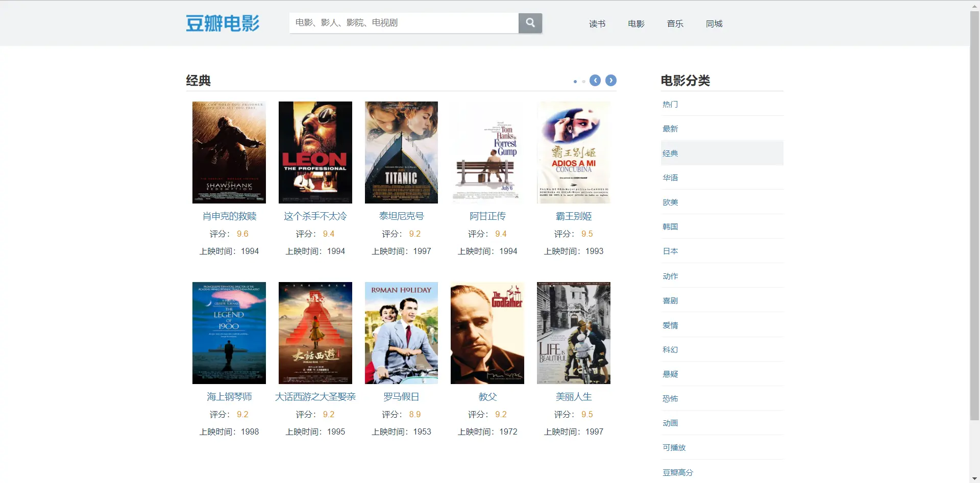This screenshot has height=483, width=980.
Task: Click 上映时间 1993 under 霸王别姬
Action: click(x=574, y=251)
